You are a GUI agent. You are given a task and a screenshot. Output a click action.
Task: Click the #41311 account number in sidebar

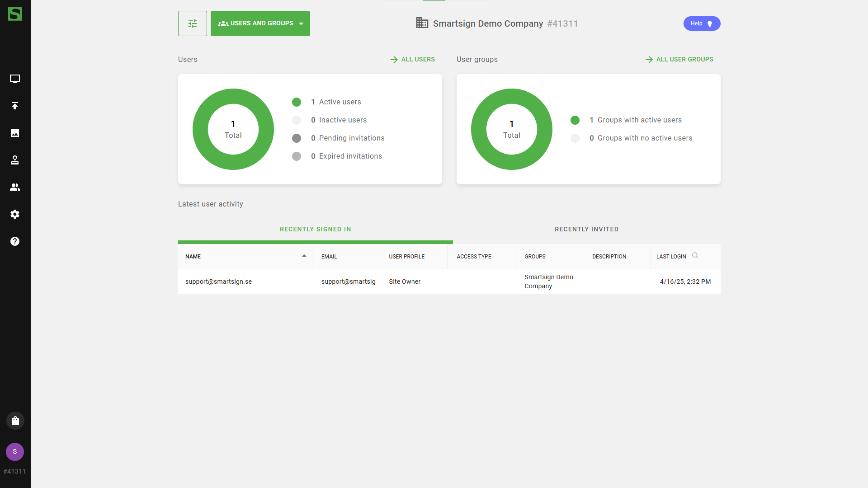pyautogui.click(x=14, y=471)
